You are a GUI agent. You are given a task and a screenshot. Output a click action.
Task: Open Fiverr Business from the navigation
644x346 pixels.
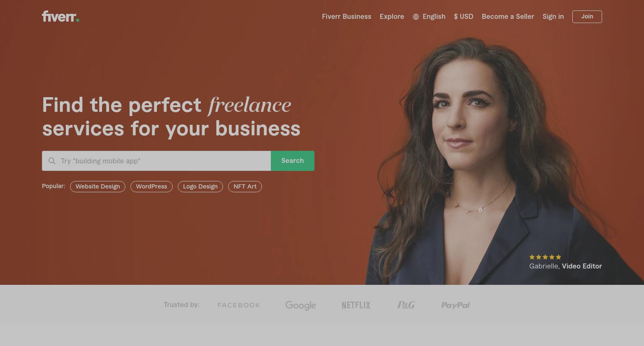(x=347, y=17)
